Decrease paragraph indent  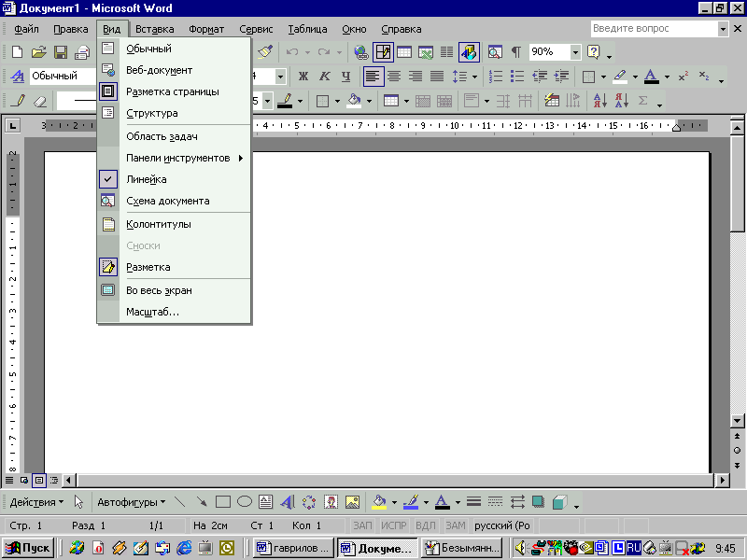[x=540, y=77]
